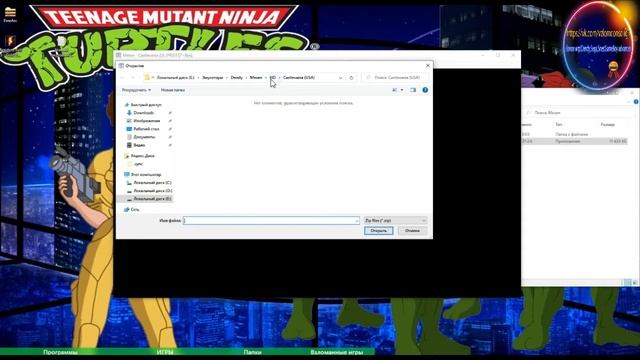This screenshot has width=640, height=360.
Task: Click the "Отмена" button
Action: tap(412, 231)
